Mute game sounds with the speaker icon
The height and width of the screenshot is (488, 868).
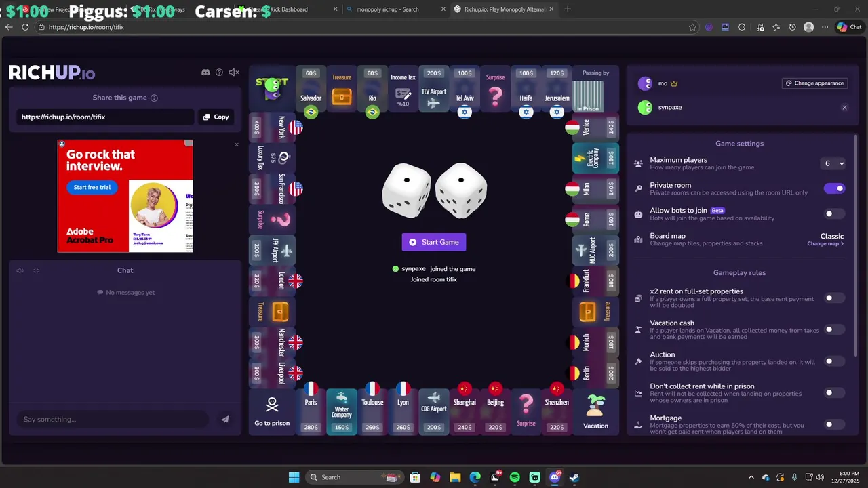click(234, 73)
